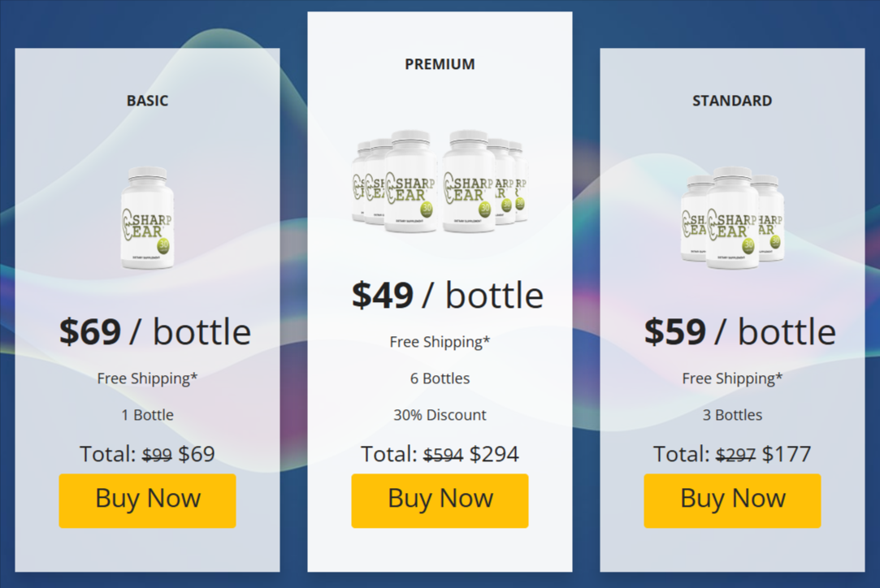Image resolution: width=880 pixels, height=588 pixels.
Task: Click Buy Now under the Premium plan
Action: tap(440, 500)
